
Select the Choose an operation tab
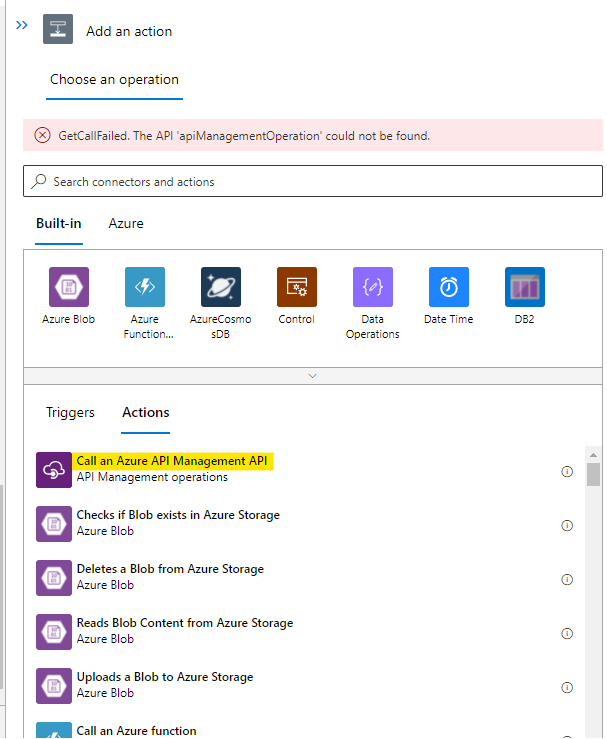point(115,80)
